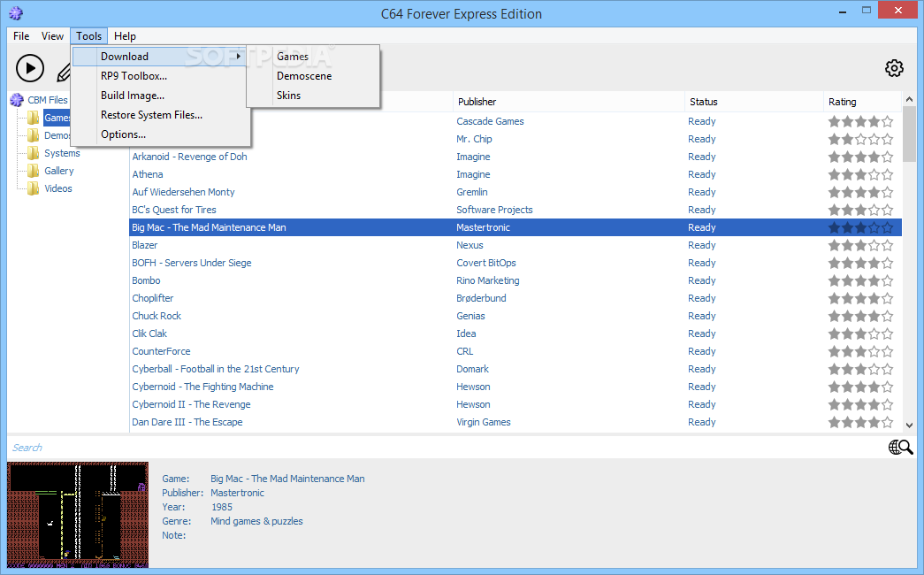The image size is (924, 575).
Task: Click Mr. Chip publisher cell
Action: pyautogui.click(x=474, y=139)
